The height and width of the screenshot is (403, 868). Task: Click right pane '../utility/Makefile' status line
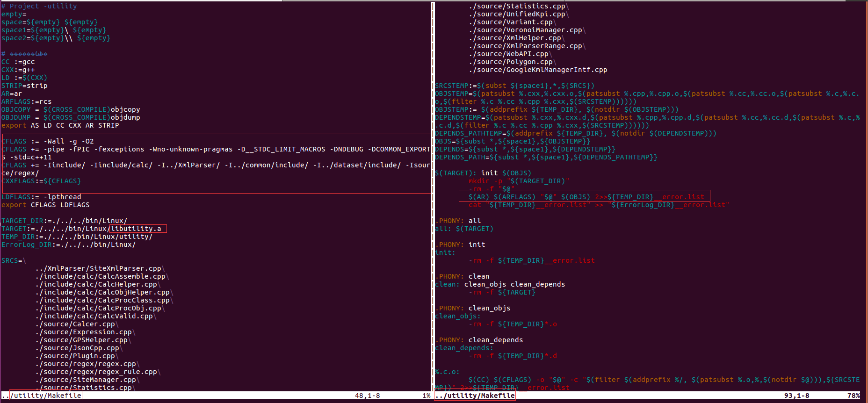[x=475, y=396]
